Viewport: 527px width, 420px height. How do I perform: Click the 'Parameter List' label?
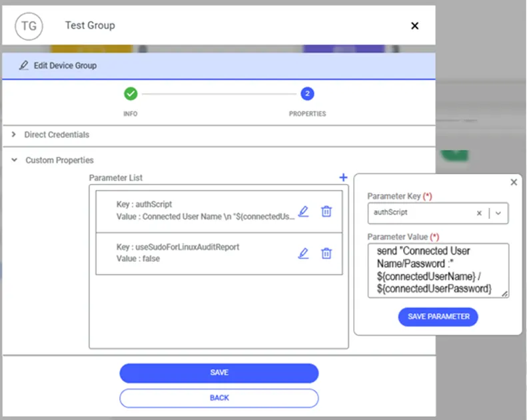point(116,177)
